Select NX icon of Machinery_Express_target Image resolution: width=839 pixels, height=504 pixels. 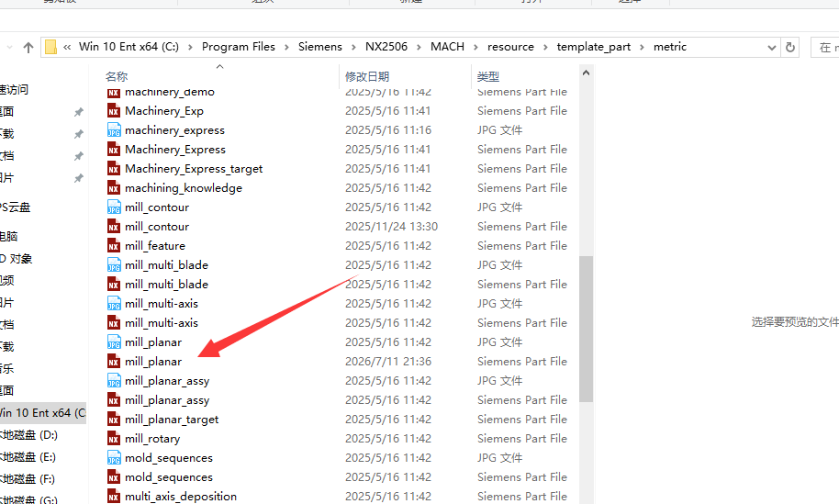click(114, 169)
